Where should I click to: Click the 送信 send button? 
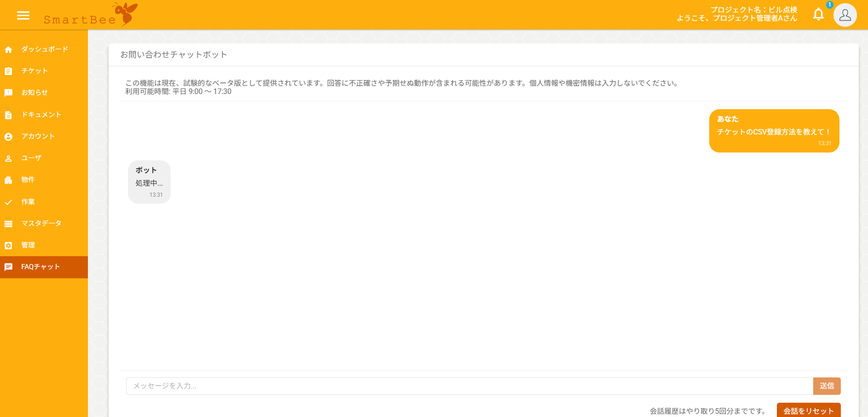click(x=827, y=386)
